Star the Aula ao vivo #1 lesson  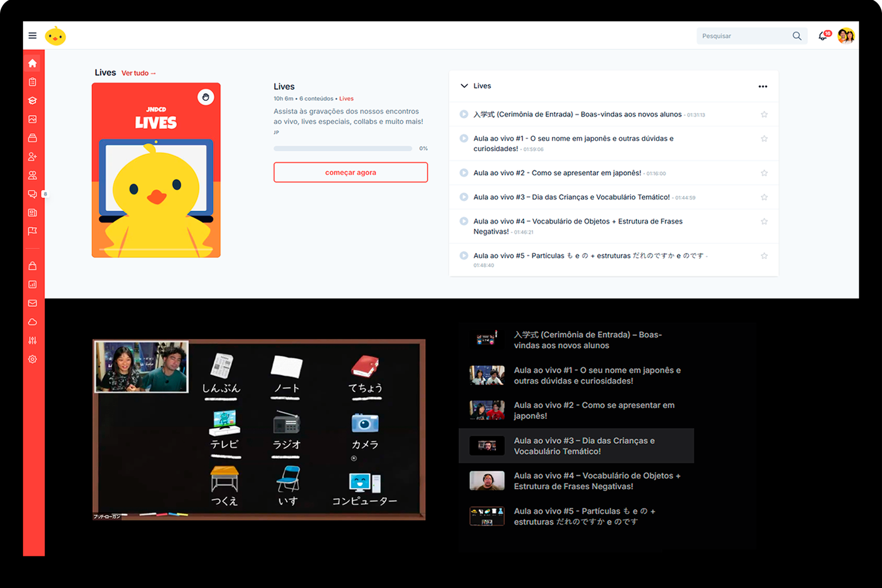[764, 139]
